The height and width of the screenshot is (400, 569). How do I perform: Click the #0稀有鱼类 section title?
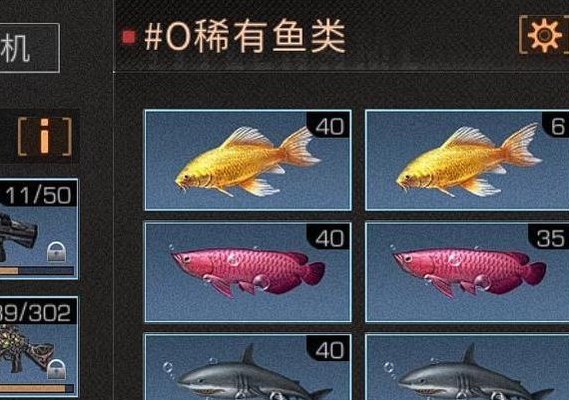244,36
